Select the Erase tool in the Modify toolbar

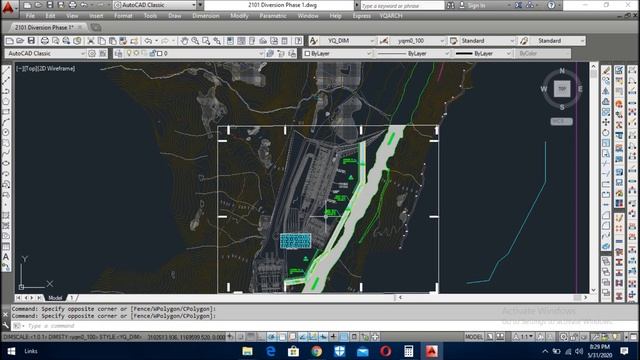click(x=606, y=71)
